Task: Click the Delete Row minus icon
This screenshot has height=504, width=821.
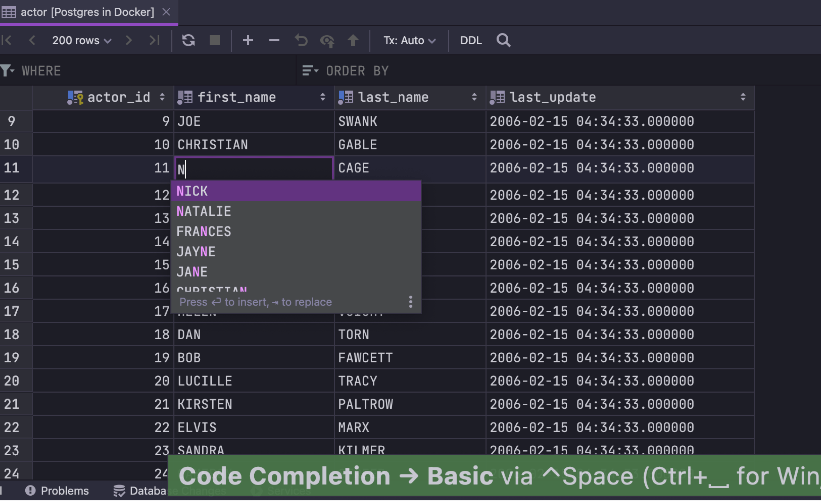Action: pyautogui.click(x=274, y=40)
